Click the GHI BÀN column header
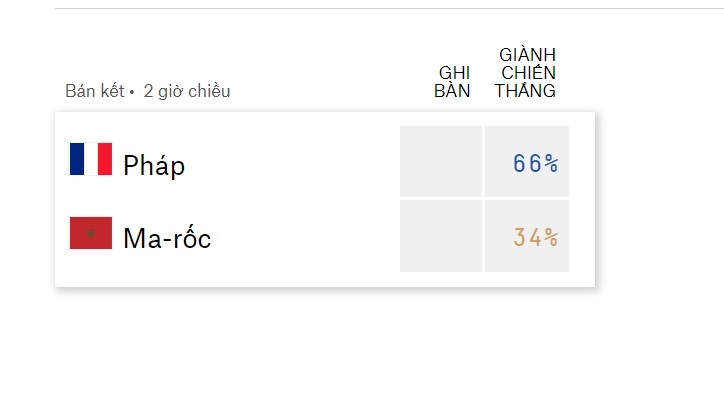Image resolution: width=724 pixels, height=412 pixels. [452, 82]
